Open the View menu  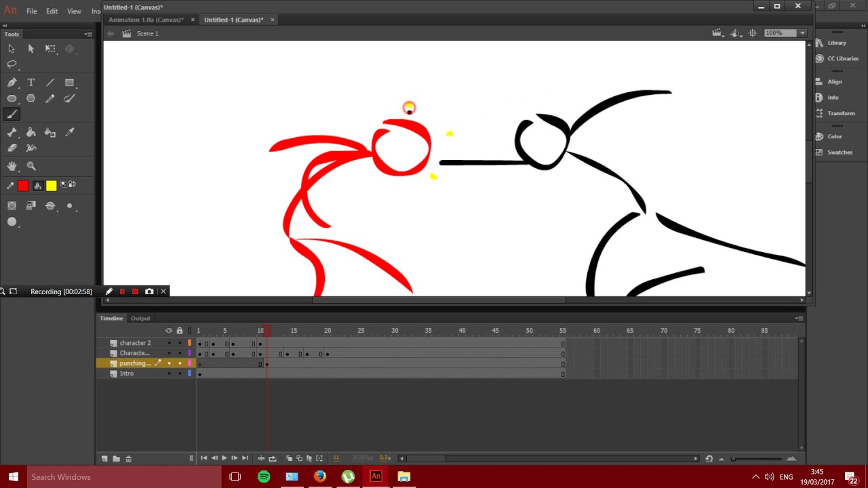pos(74,12)
